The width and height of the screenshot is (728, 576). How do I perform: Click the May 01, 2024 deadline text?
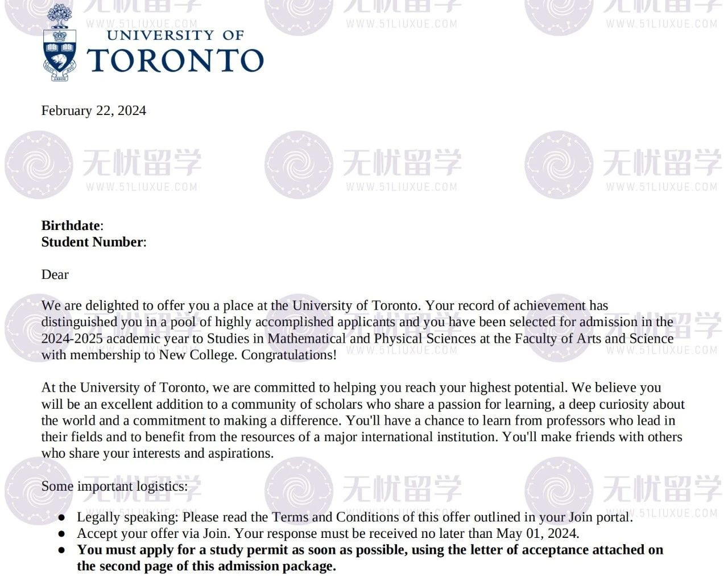tap(536, 534)
